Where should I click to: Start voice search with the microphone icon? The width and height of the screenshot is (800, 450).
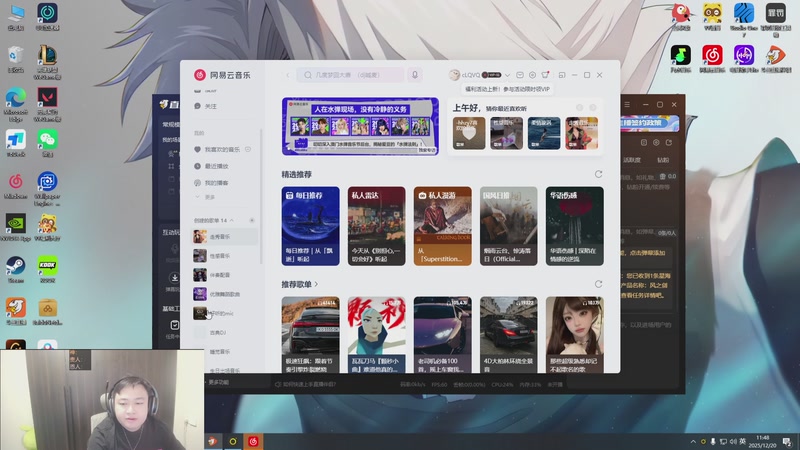tap(415, 75)
